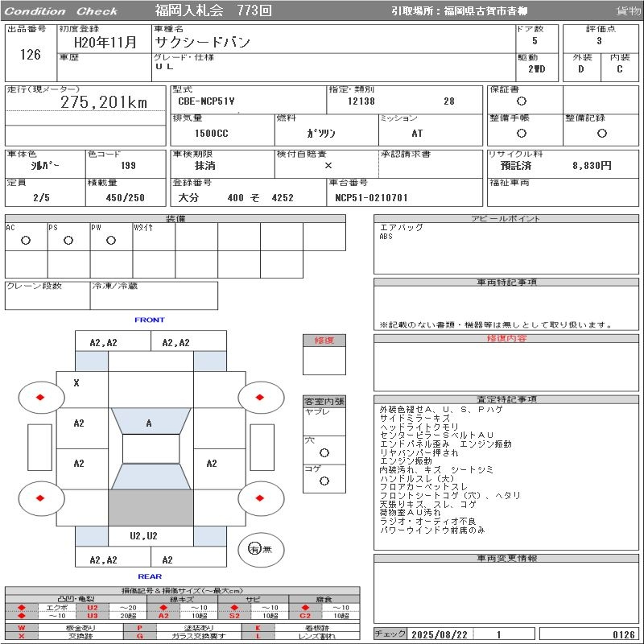Click the model code CBE-NCP51V
The width and height of the screenshot is (644, 644).
click(206, 101)
